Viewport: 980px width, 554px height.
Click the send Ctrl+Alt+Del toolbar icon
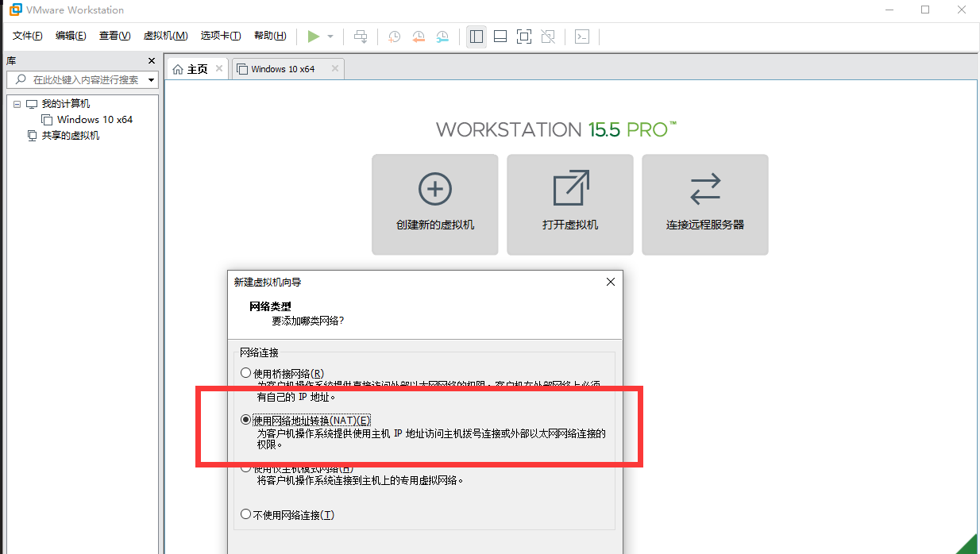pos(361,37)
